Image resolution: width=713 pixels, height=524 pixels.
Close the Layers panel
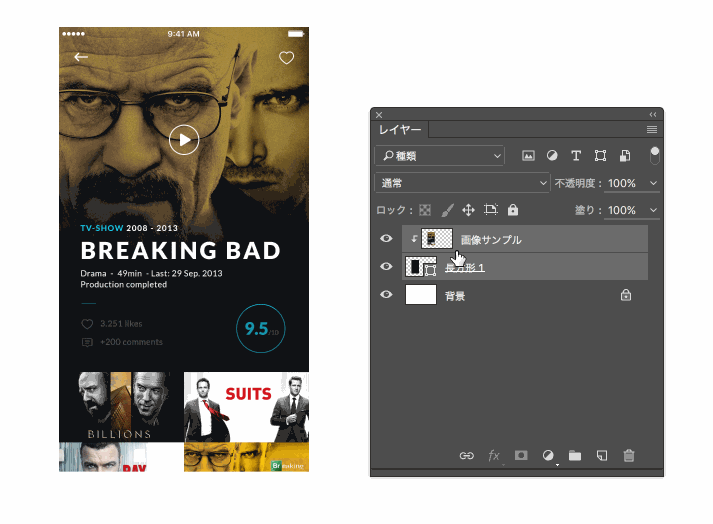click(x=379, y=115)
